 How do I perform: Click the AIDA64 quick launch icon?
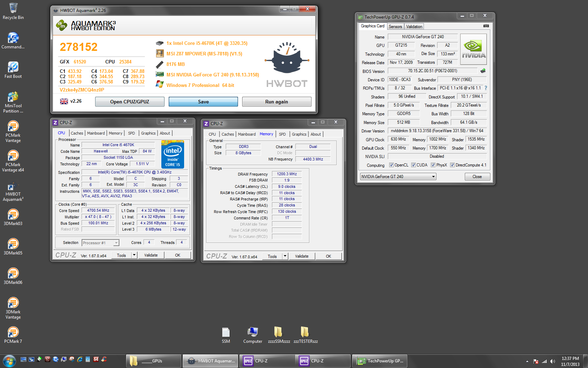[96, 359]
